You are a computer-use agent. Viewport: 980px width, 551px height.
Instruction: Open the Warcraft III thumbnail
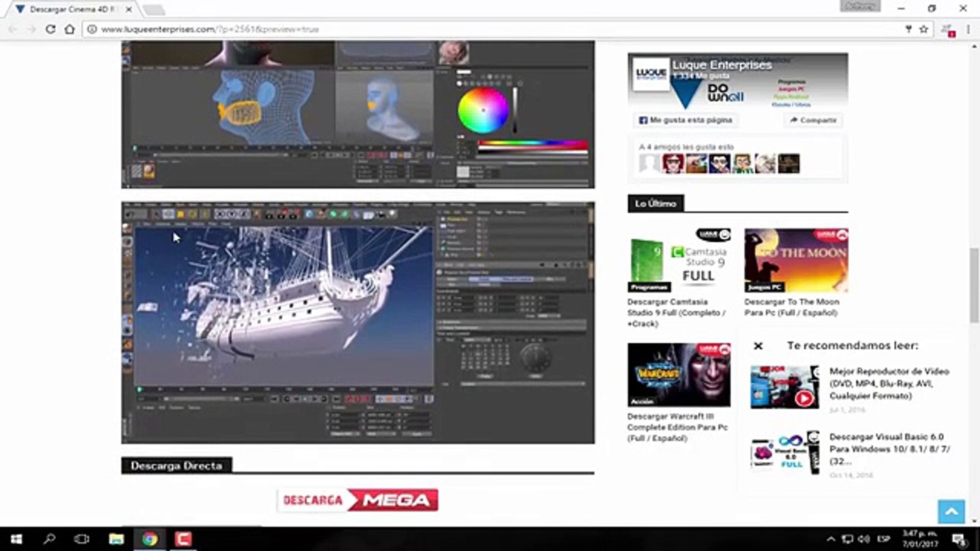point(679,375)
